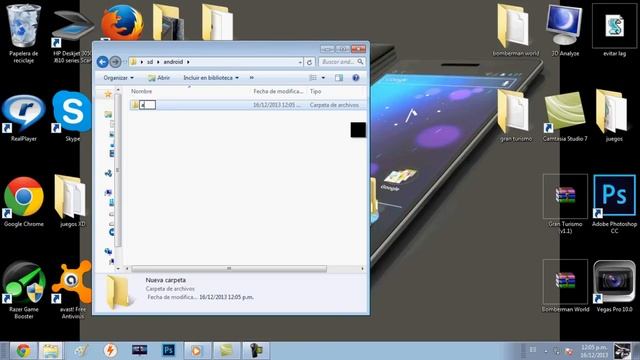Show hidden tray icons arrow
The height and width of the screenshot is (360, 640).
point(546,351)
